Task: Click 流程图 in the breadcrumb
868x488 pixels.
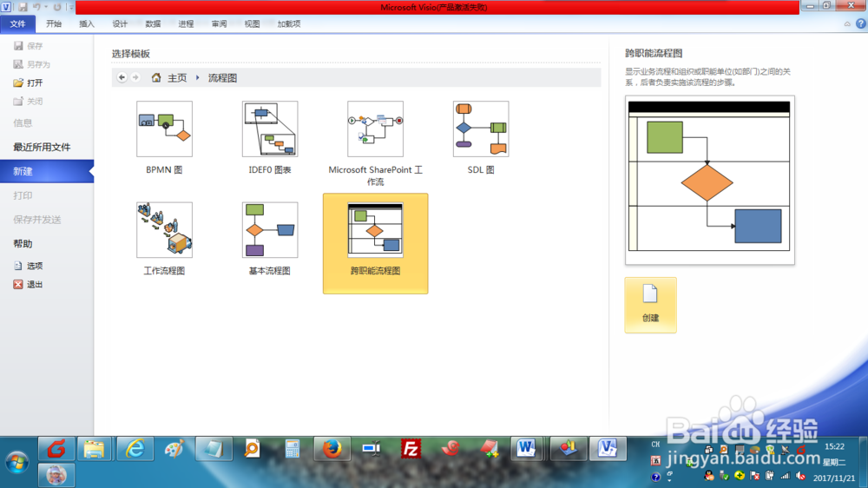Action: (222, 78)
